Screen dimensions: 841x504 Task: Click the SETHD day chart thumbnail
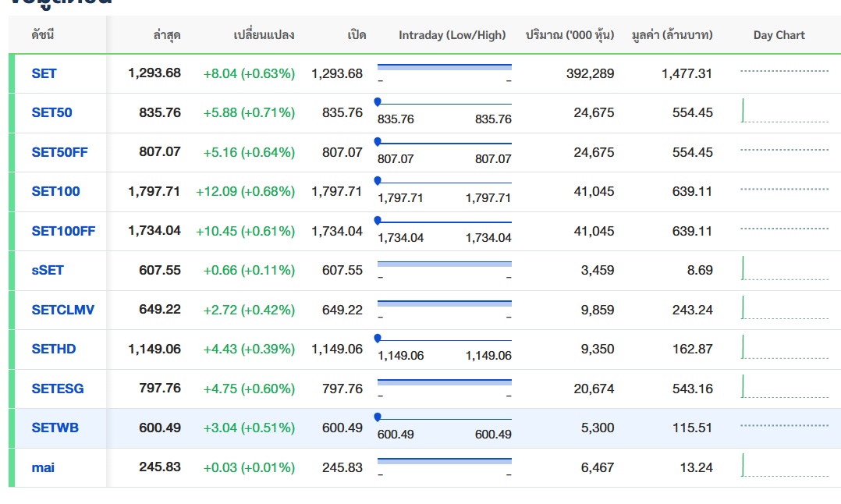pos(784,348)
